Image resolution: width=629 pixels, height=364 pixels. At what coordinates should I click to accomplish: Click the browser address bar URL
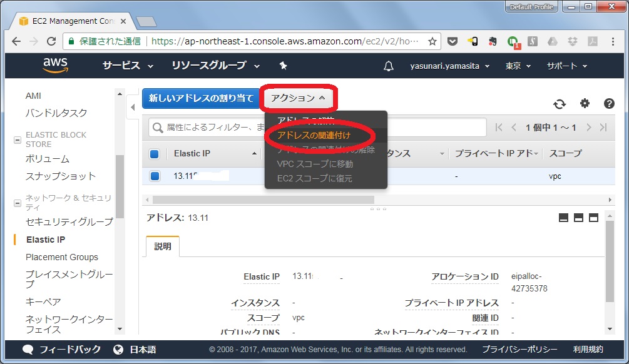point(285,41)
